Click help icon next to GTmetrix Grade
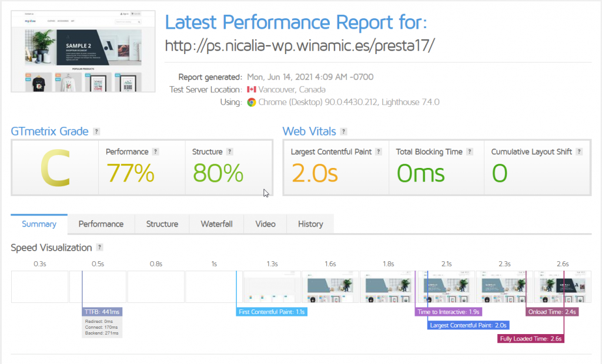This screenshot has height=364, width=602. (96, 132)
